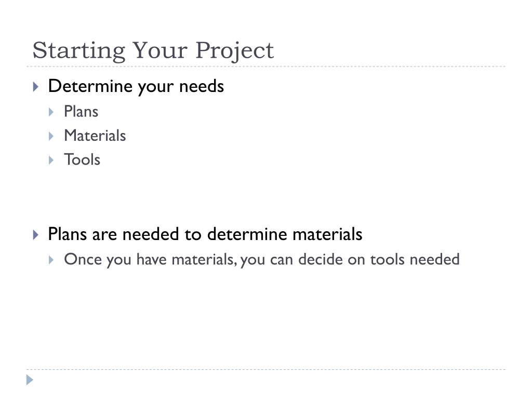
Task: Click the bullet beside Plans are needed line
Action: [36, 234]
